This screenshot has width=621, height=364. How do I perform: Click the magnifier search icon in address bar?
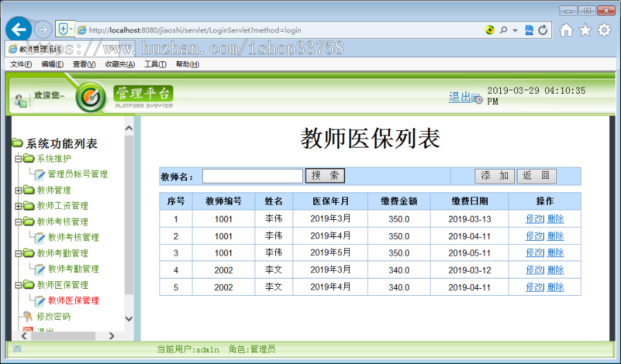[x=504, y=30]
